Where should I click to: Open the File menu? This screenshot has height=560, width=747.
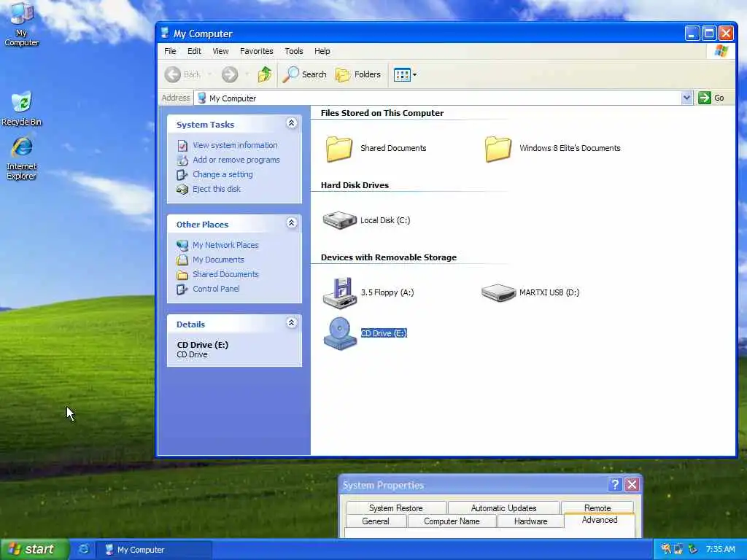[170, 51]
